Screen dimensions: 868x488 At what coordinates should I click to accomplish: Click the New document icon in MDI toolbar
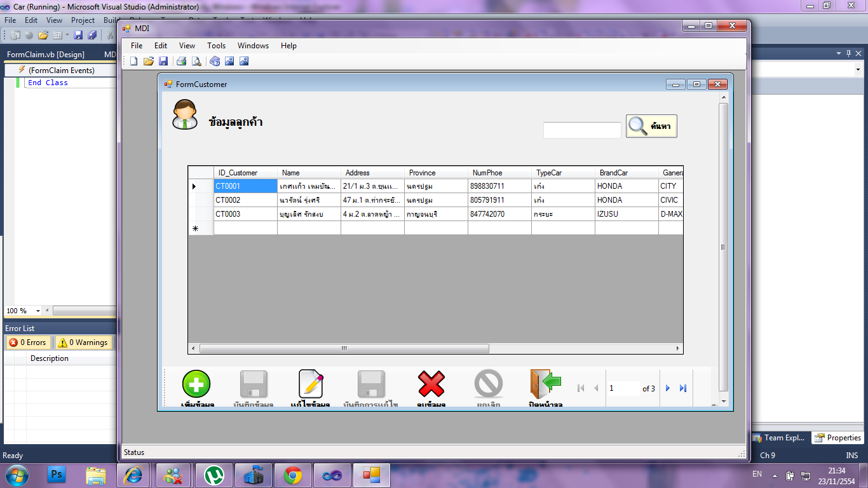point(134,61)
